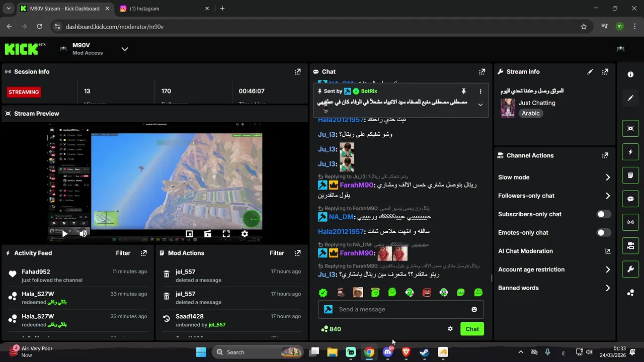The width and height of the screenshot is (644, 362).
Task: Open a new browser tab
Action: coord(222,9)
